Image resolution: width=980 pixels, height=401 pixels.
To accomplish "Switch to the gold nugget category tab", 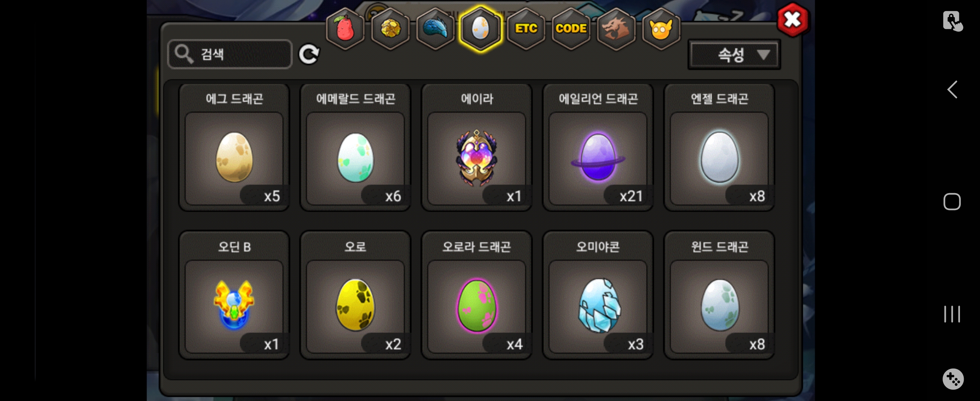I will 390,29.
